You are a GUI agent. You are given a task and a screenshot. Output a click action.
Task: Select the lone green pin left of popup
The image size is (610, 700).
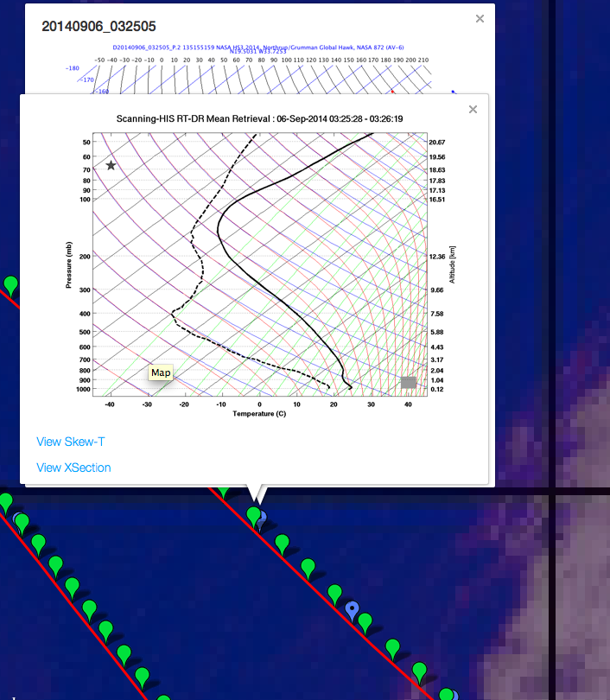[10, 283]
